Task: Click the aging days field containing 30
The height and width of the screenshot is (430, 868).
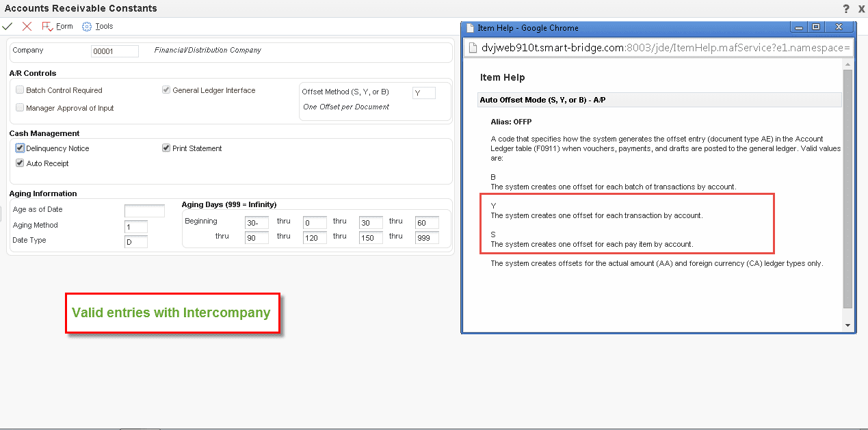Action: (x=371, y=223)
